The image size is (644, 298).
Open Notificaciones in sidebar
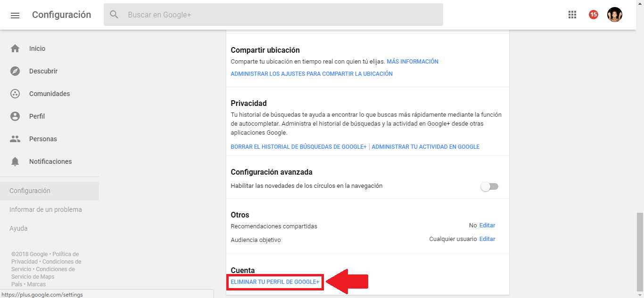tap(50, 161)
